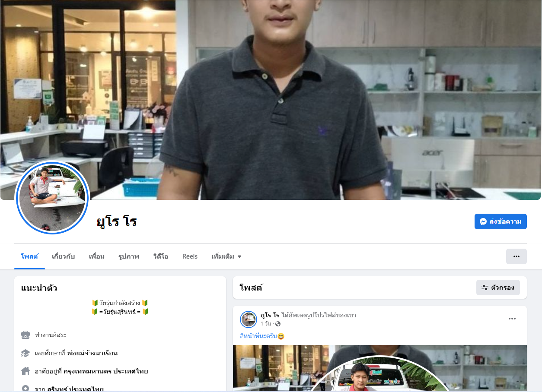Expand the เพิ่มเติม dropdown
Image resolution: width=542 pixels, height=392 pixels.
226,256
